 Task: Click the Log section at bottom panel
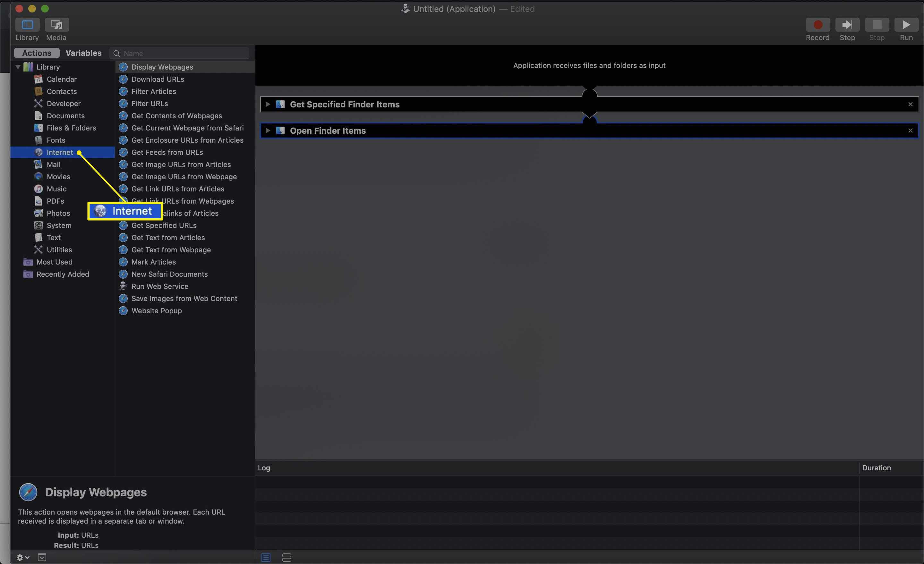(264, 468)
